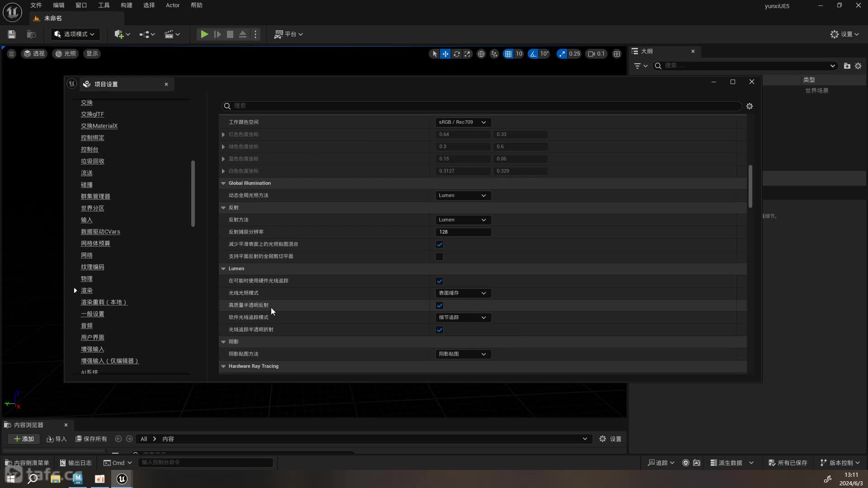Open the 编辑 menu
The width and height of the screenshot is (868, 488).
coord(59,5)
